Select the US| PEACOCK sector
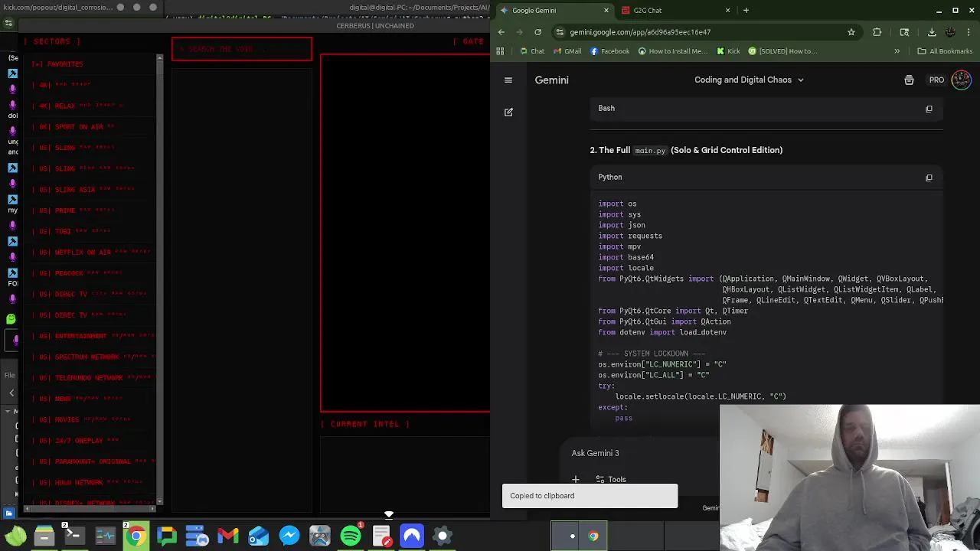This screenshot has height=551, width=980. pos(89,273)
